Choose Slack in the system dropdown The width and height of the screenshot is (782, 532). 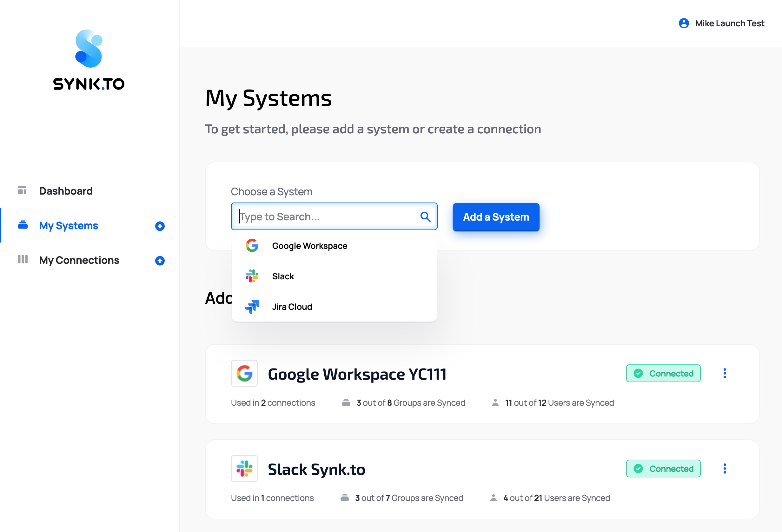point(283,276)
